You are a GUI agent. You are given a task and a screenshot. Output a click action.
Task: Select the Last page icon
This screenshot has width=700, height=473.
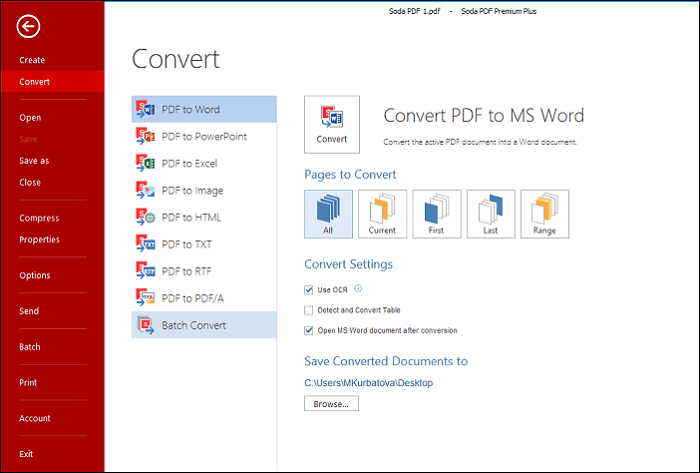pos(490,213)
